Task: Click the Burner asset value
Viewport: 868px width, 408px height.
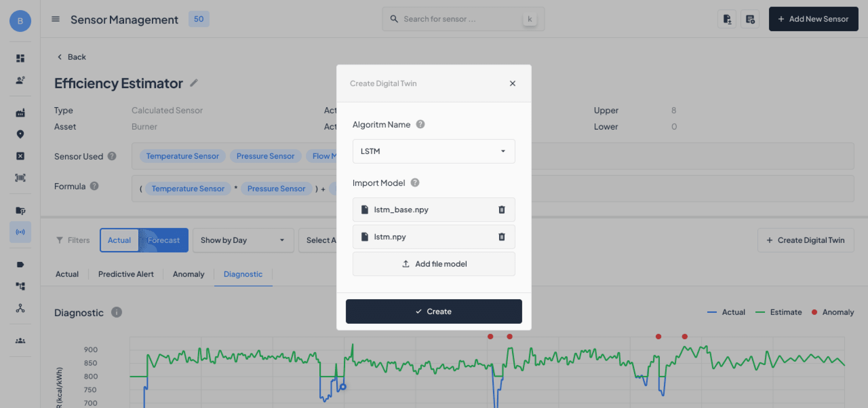Action: (144, 127)
